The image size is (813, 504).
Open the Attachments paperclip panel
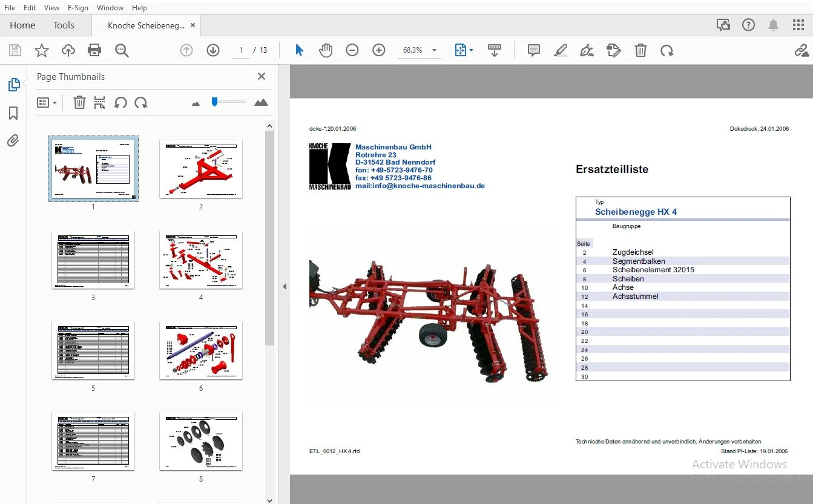13,141
